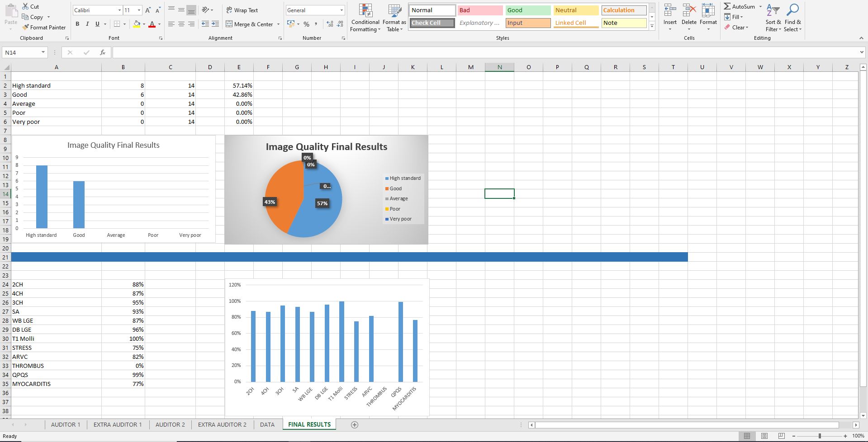
Task: Expand the General number format dropdown
Action: pyautogui.click(x=342, y=10)
